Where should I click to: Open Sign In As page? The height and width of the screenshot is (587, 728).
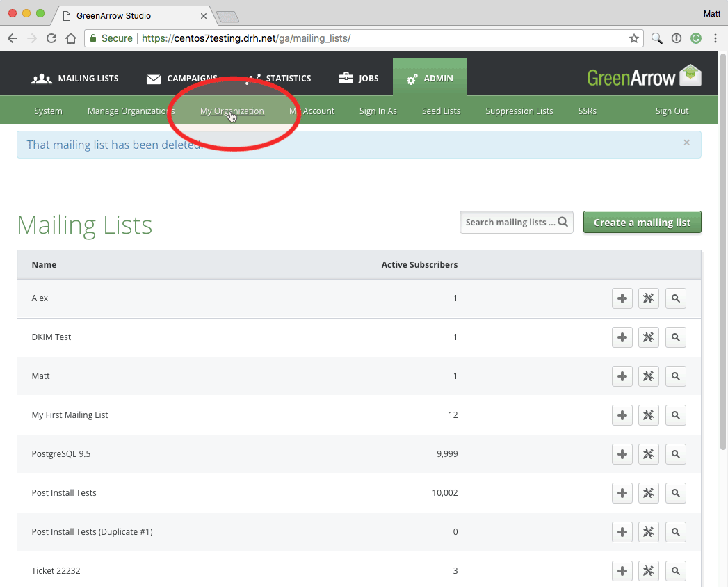pyautogui.click(x=378, y=111)
